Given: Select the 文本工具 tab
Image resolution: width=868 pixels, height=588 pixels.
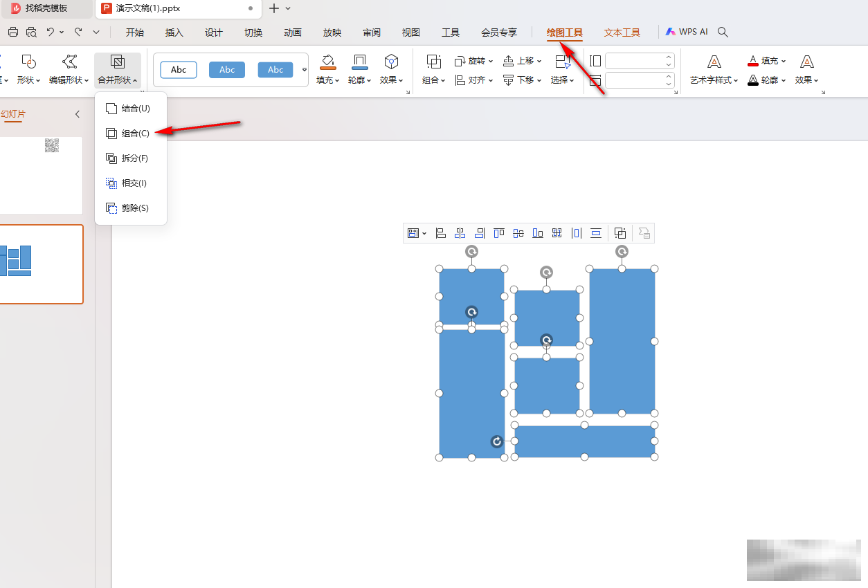Looking at the screenshot, I should pyautogui.click(x=622, y=33).
